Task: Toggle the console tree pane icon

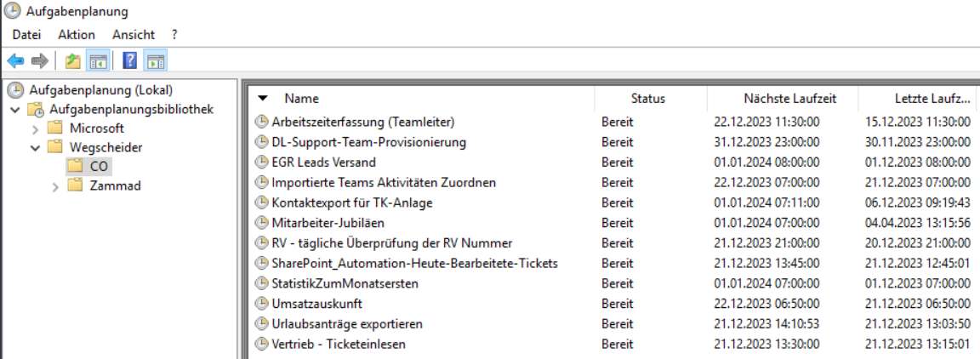Action: [x=98, y=61]
